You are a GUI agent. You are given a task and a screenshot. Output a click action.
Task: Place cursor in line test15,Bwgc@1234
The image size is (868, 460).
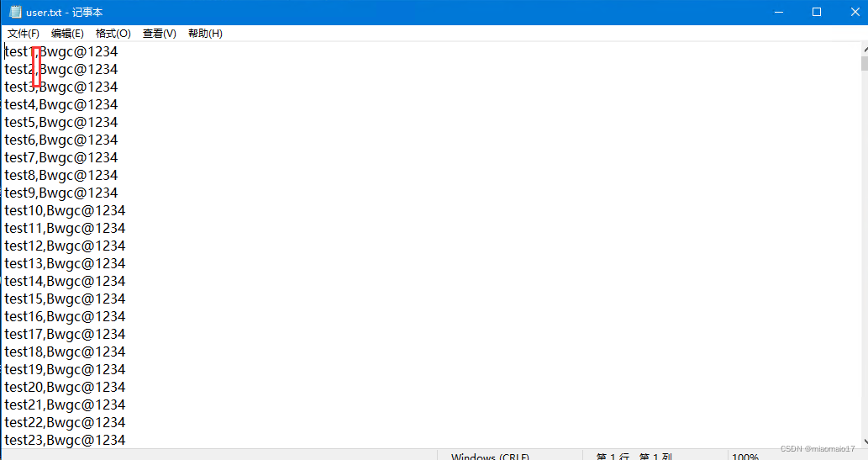[65, 299]
